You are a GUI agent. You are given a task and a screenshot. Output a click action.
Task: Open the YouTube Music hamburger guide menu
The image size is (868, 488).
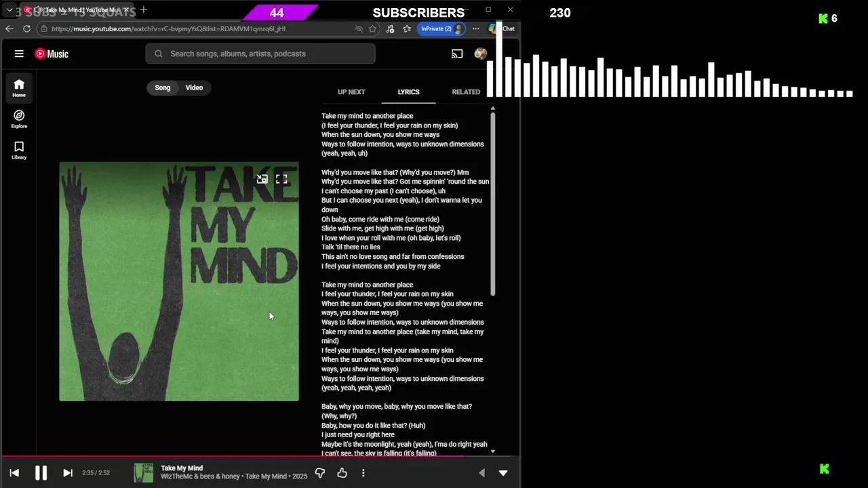tap(19, 54)
